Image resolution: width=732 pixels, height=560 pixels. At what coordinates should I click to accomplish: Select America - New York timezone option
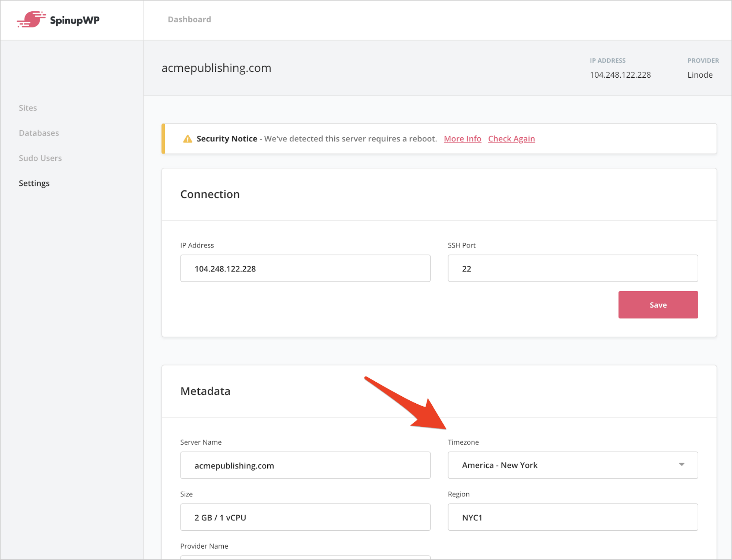click(x=500, y=465)
